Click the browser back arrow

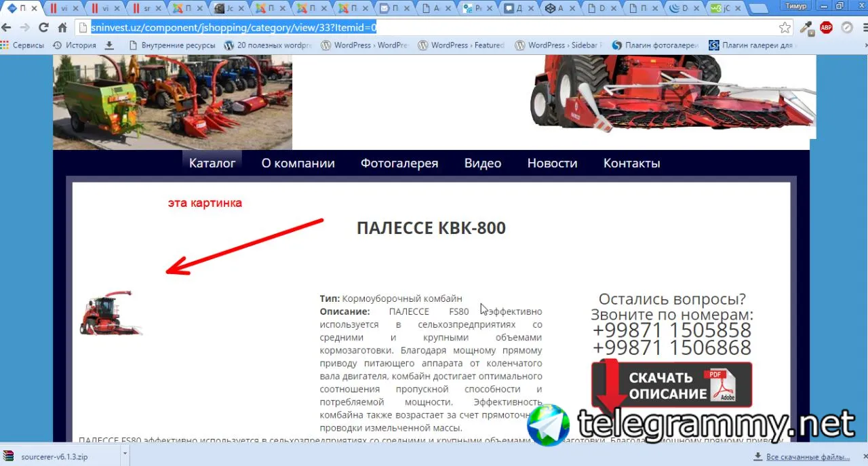[x=7, y=28]
